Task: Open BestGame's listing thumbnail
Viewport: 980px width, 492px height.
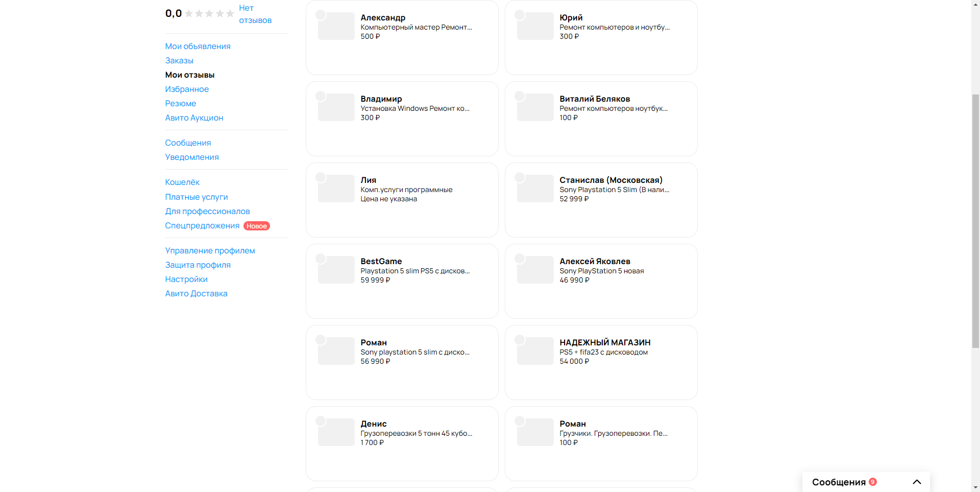Action: tap(336, 270)
